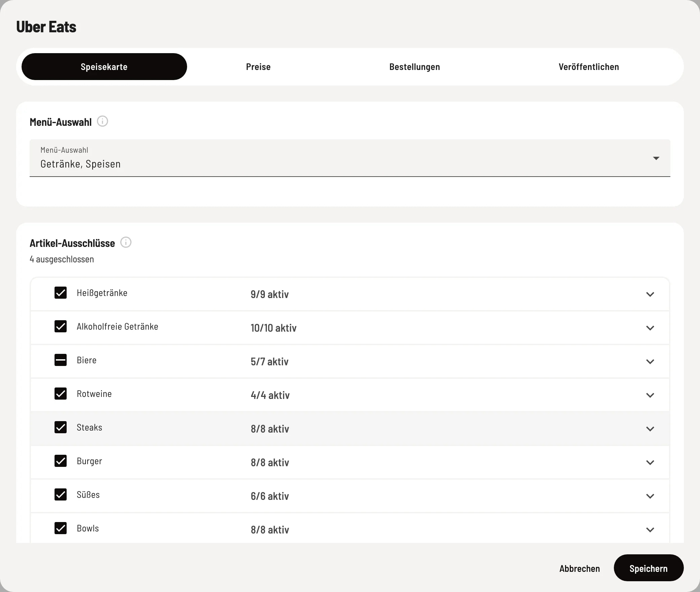Click the Burger category label
Image resolution: width=700 pixels, height=592 pixels.
click(x=90, y=461)
